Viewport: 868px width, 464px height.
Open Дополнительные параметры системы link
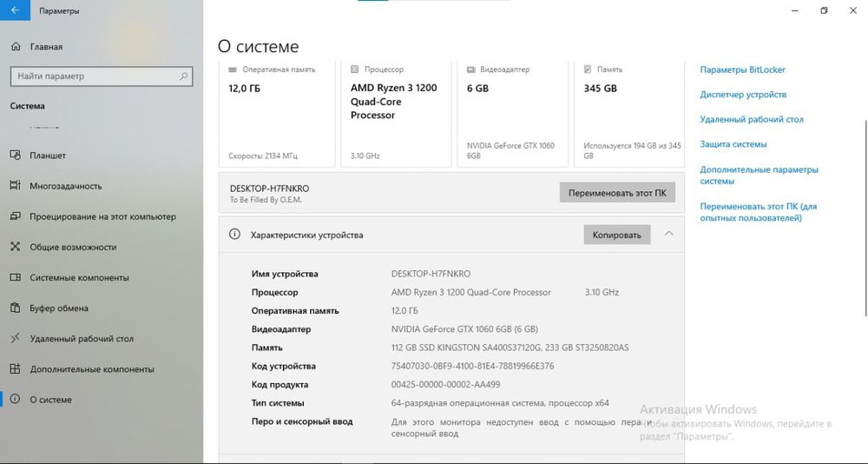pyautogui.click(x=759, y=176)
